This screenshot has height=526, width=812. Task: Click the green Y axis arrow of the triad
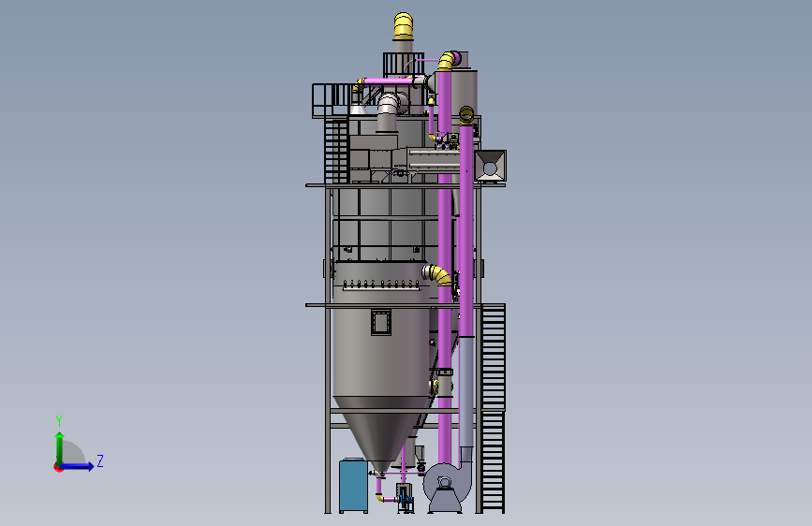pyautogui.click(x=60, y=448)
